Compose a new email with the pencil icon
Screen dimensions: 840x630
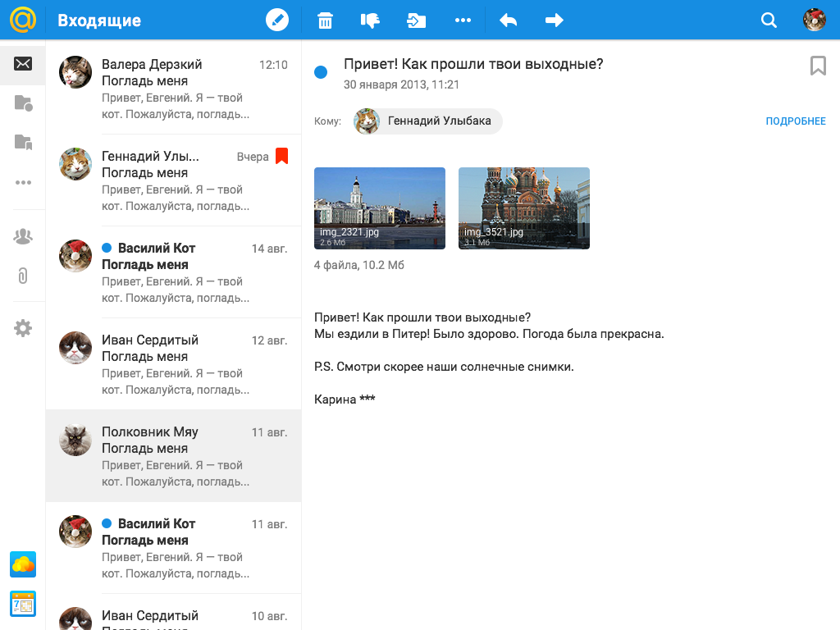(x=277, y=21)
